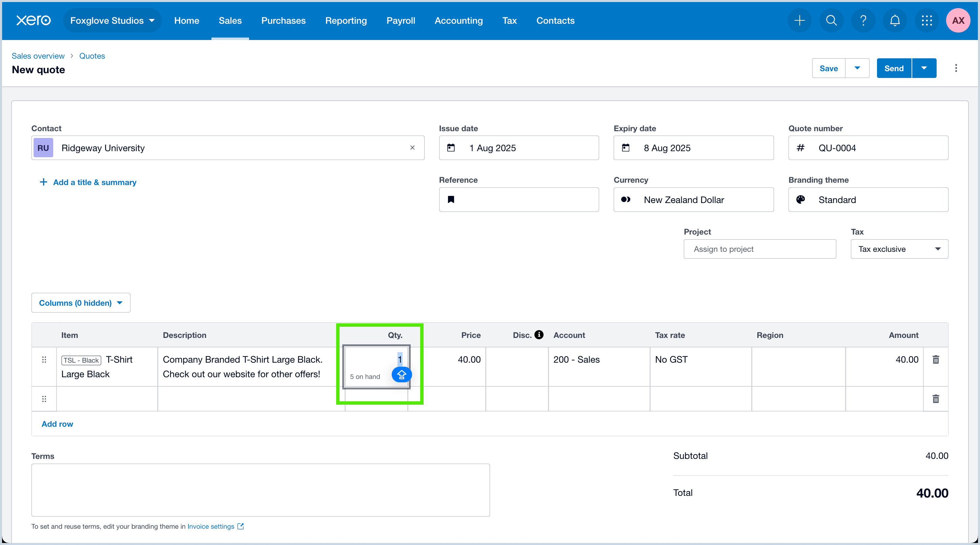Expand the Save button dropdown arrow

[857, 68]
